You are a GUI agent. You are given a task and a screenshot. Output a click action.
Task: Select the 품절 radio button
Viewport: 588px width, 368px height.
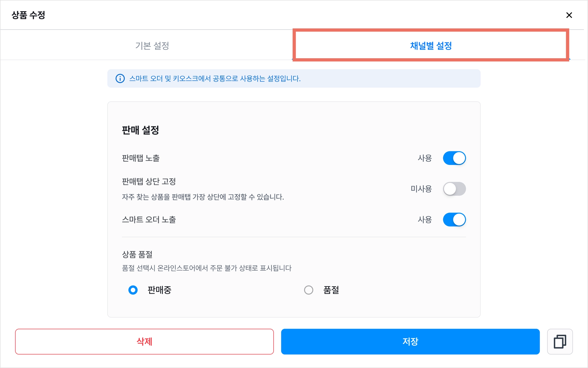pos(309,290)
